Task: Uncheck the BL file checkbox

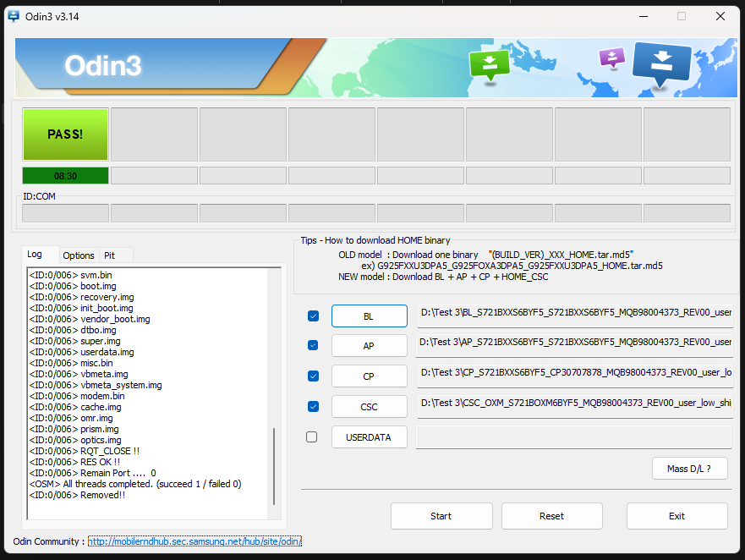Action: point(313,316)
